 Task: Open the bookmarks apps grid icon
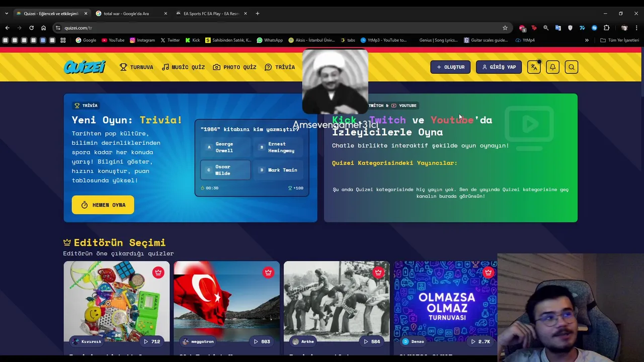coord(63,40)
